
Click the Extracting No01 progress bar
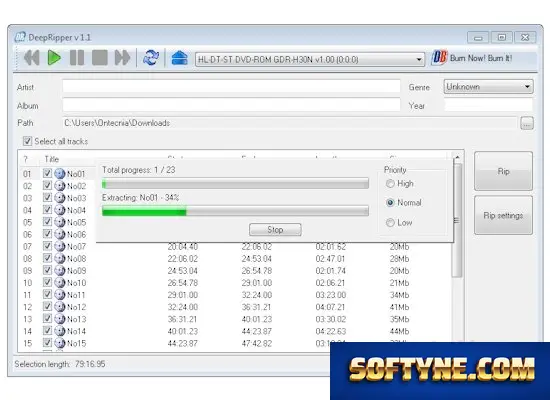(235, 211)
